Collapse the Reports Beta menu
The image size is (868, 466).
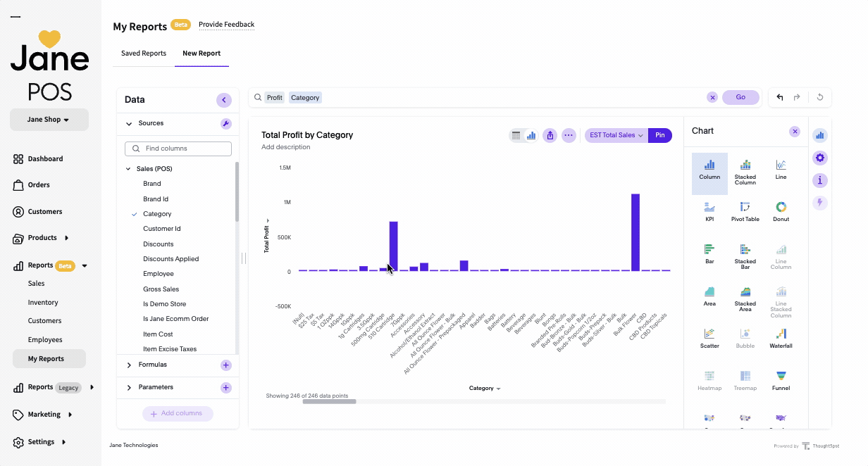[85, 266]
